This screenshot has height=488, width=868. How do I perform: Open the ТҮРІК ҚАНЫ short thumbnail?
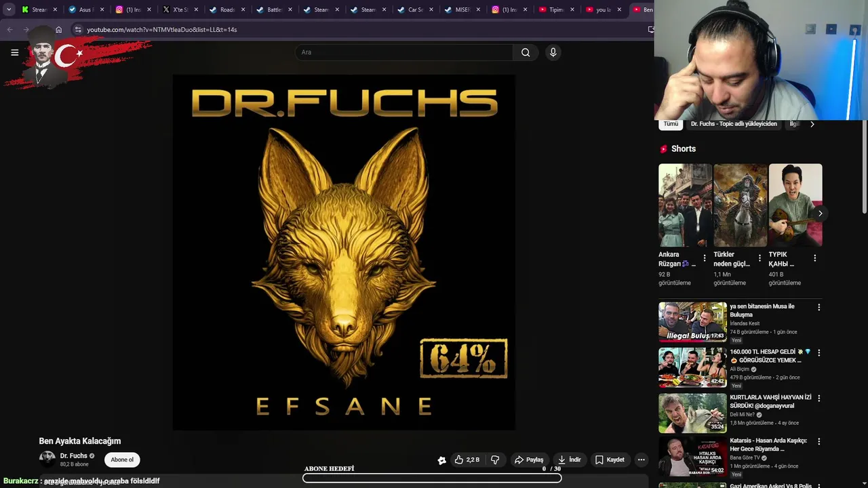pyautogui.click(x=795, y=205)
